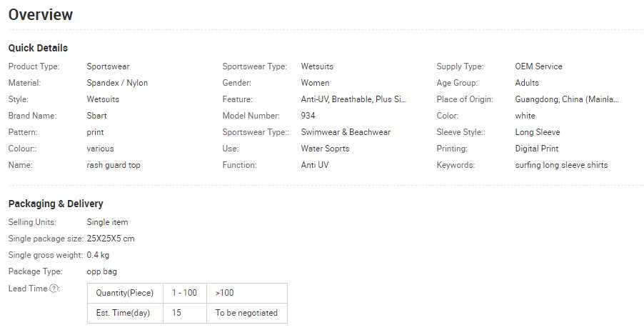
Task: Click the 'Digital Print' printing value
Action: (x=536, y=149)
